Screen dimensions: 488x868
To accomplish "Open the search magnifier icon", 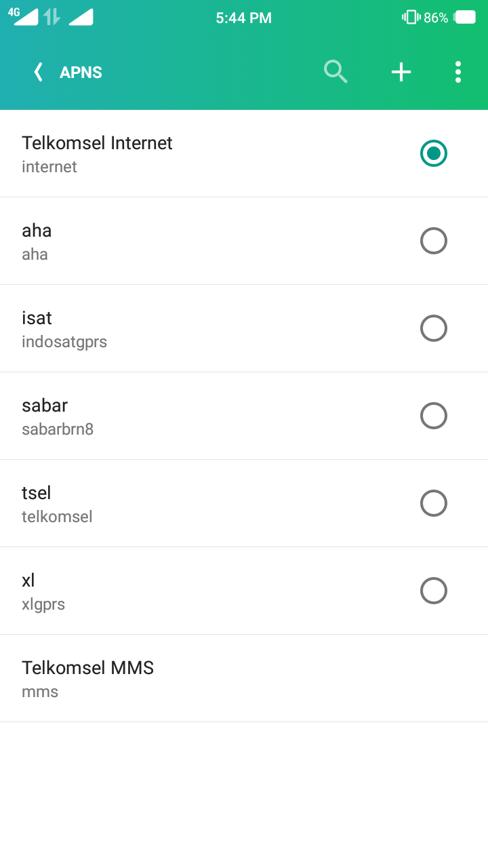I will [x=335, y=72].
